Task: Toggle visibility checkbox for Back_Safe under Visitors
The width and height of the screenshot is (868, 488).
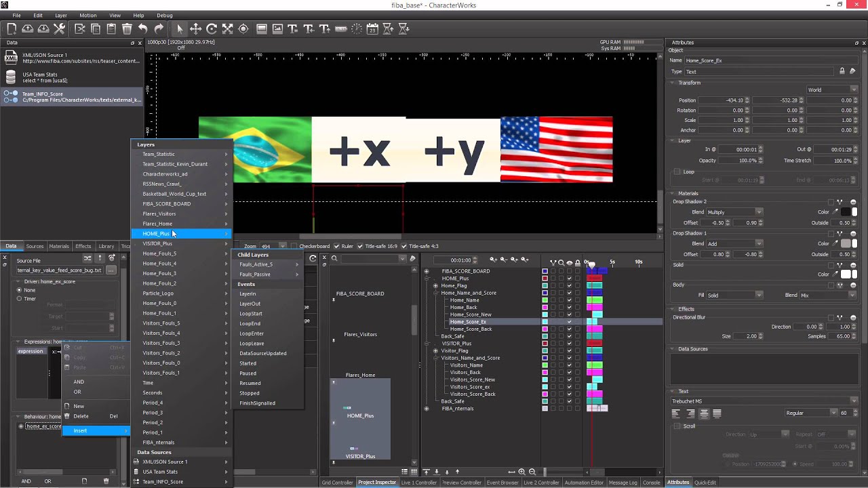Action: [569, 401]
